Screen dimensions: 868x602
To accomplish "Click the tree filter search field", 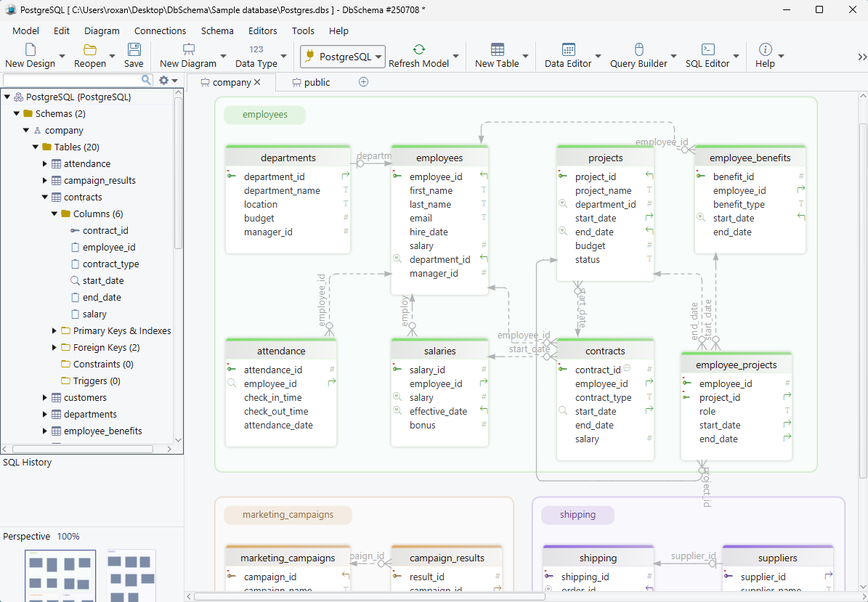I will click(72, 80).
